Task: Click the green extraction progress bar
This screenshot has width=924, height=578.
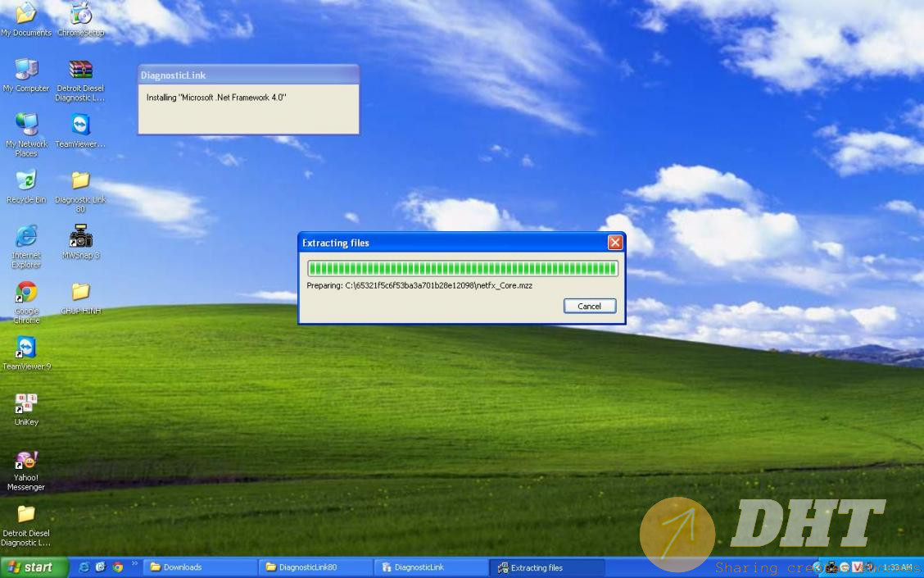Action: pyautogui.click(x=462, y=268)
